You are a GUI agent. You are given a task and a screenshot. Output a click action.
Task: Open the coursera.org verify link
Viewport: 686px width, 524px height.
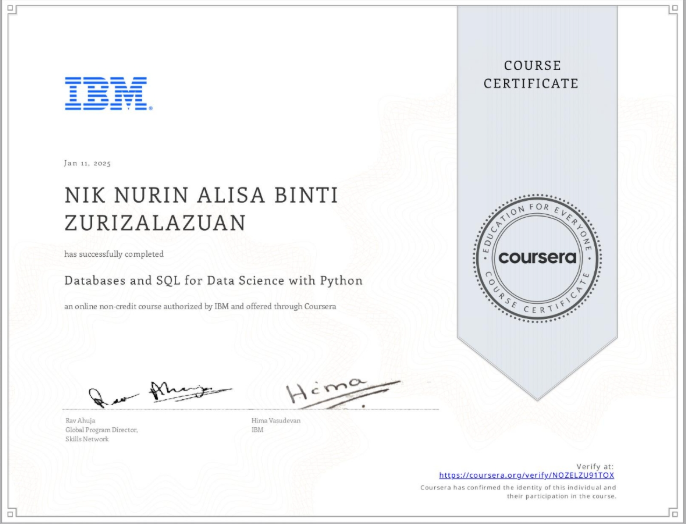(526, 475)
